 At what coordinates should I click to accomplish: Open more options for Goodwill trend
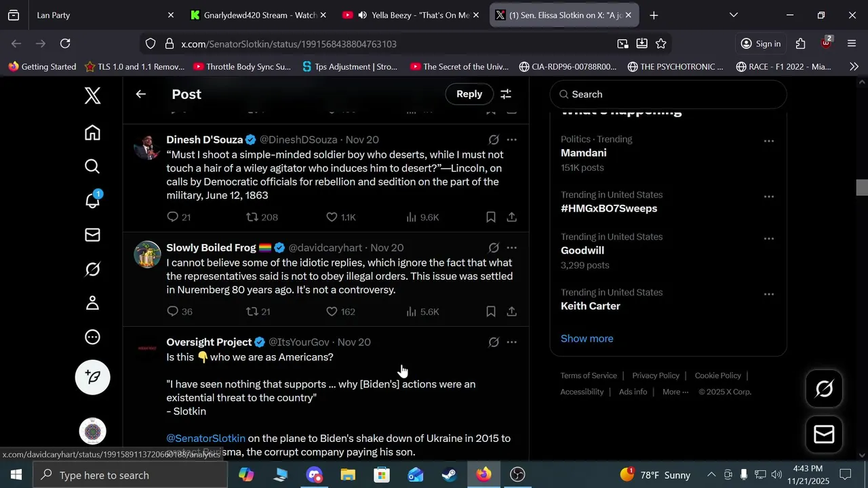pyautogui.click(x=769, y=239)
